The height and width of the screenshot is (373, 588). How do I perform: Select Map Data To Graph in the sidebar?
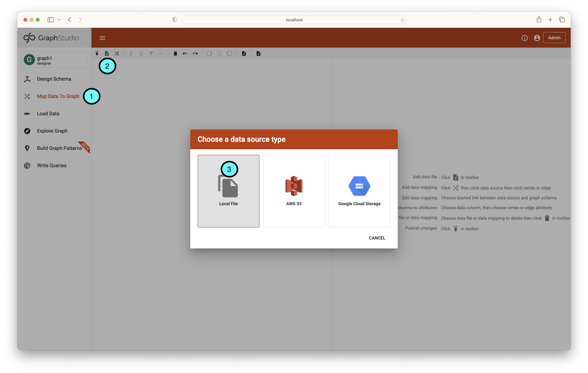(54, 96)
